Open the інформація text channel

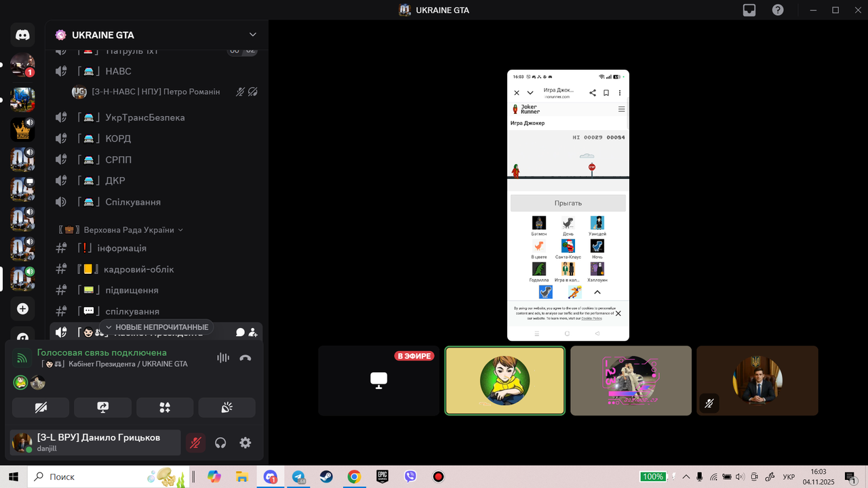156,248
